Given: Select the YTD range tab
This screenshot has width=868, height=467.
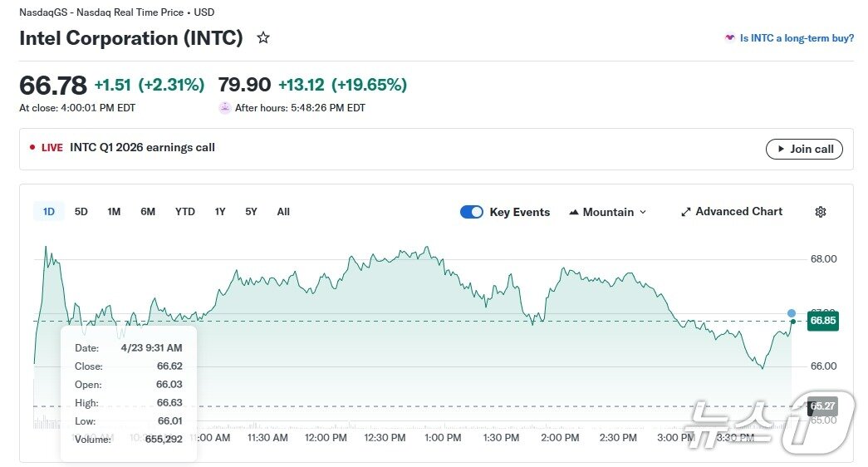Looking at the screenshot, I should 184,212.
